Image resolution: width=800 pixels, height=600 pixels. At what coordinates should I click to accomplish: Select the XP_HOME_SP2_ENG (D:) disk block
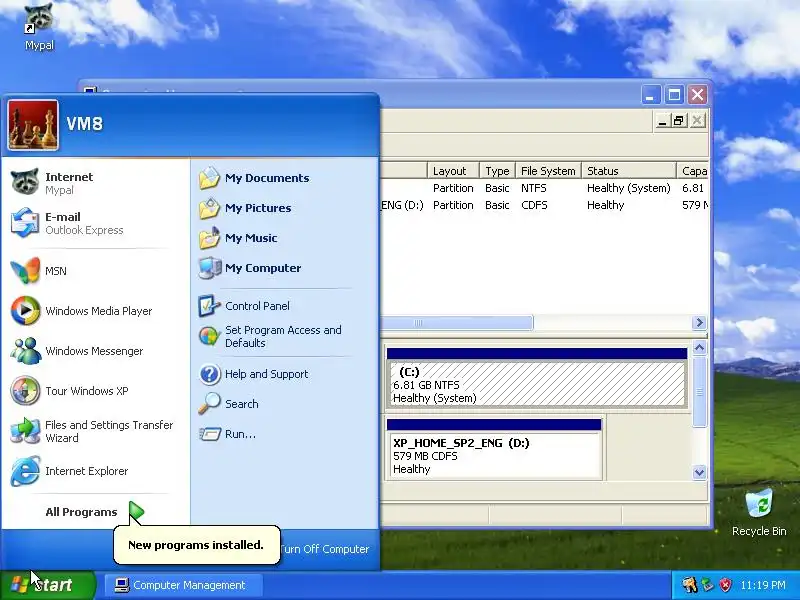click(x=494, y=450)
